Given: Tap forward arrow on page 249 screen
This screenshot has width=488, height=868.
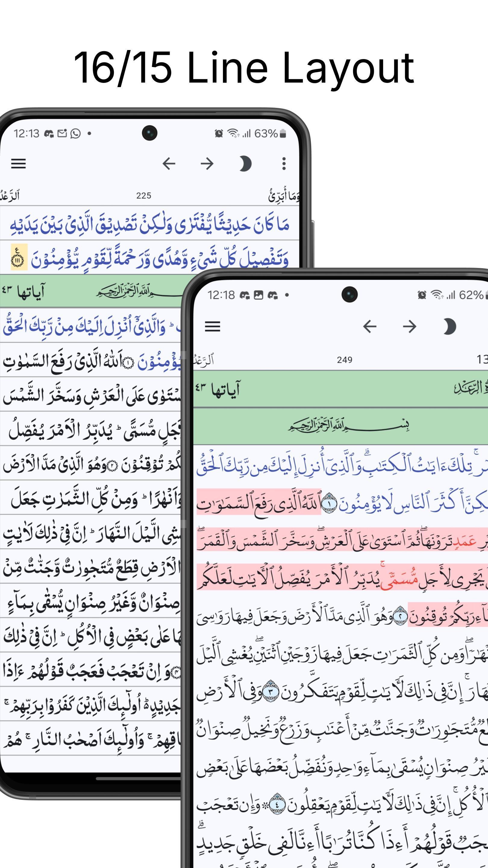Looking at the screenshot, I should coord(409,326).
